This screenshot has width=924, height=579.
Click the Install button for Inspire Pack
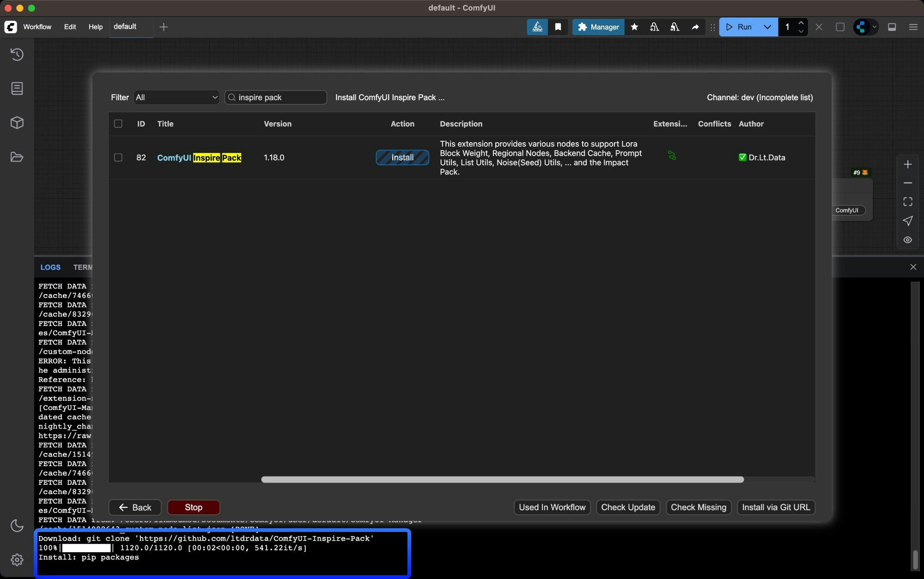402,157
